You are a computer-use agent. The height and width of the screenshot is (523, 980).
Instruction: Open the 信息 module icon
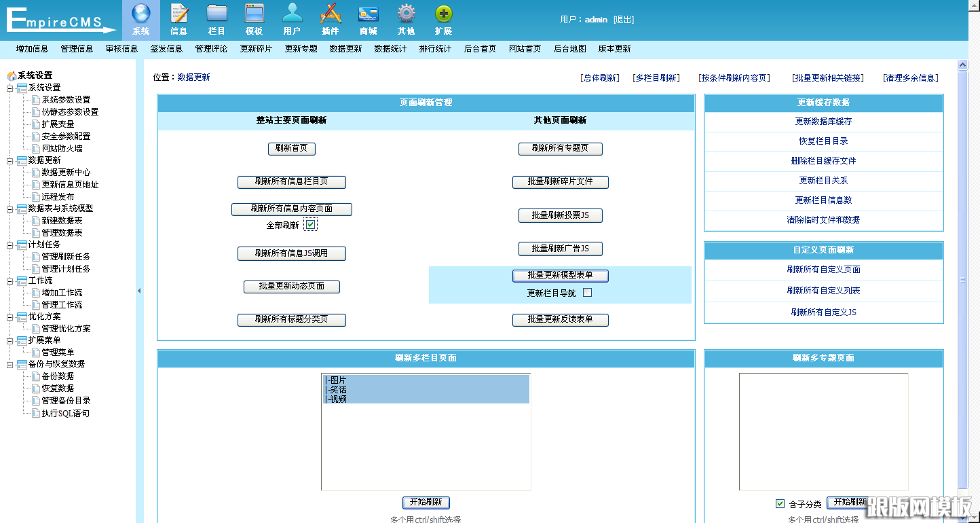pyautogui.click(x=178, y=19)
